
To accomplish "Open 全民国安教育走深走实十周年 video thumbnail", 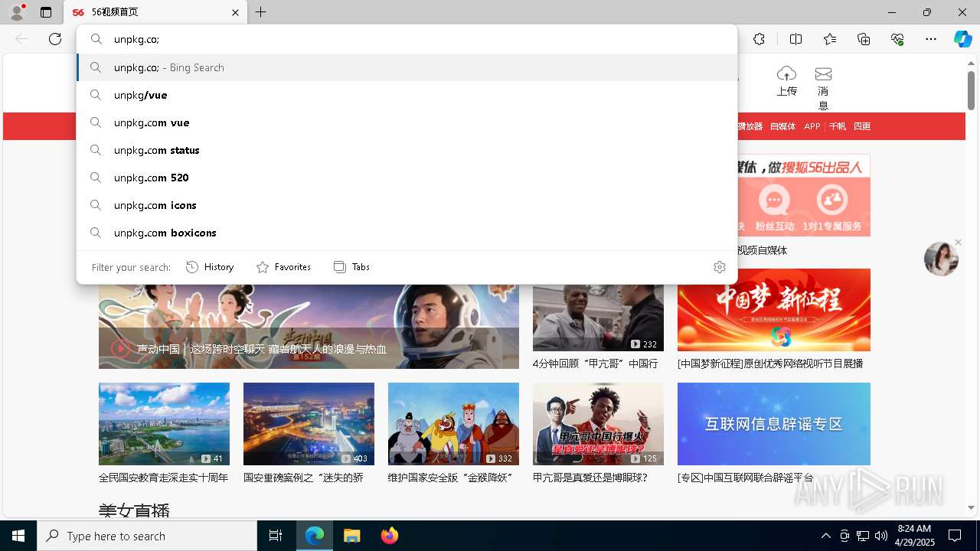I will (164, 424).
